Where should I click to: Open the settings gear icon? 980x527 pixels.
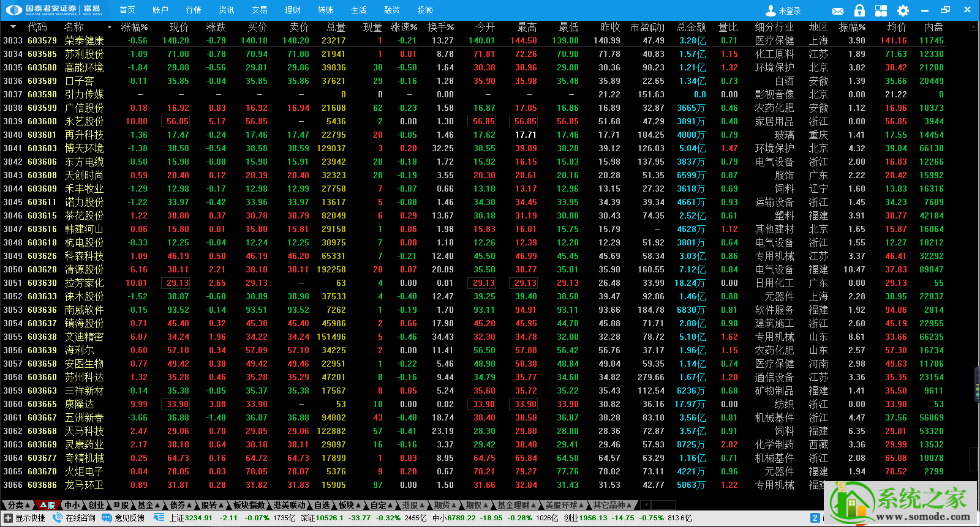point(903,10)
